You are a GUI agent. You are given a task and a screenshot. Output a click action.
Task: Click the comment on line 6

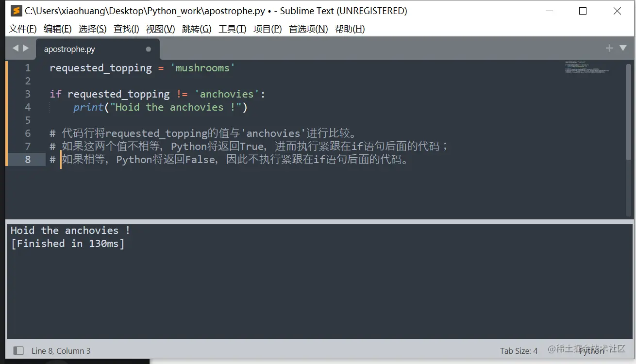[204, 133]
